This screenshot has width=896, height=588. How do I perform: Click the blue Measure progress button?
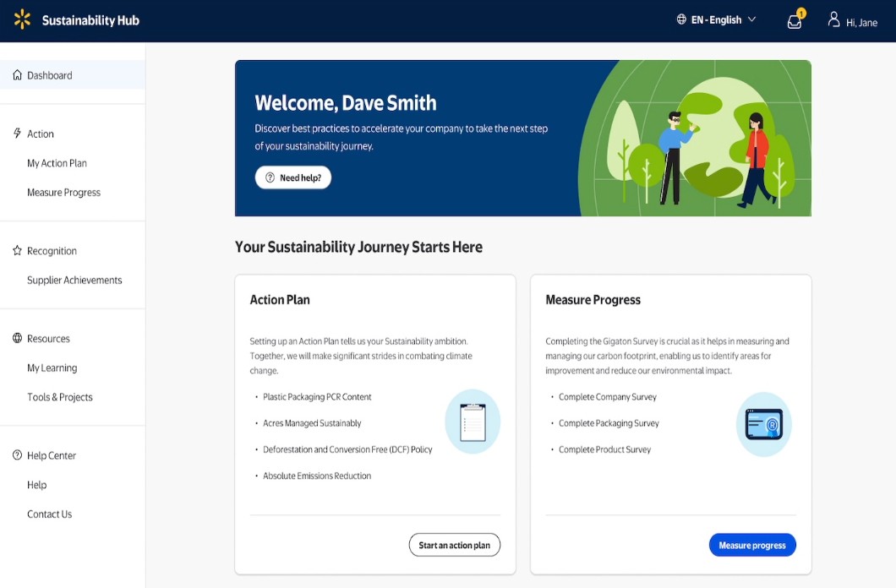[752, 545]
